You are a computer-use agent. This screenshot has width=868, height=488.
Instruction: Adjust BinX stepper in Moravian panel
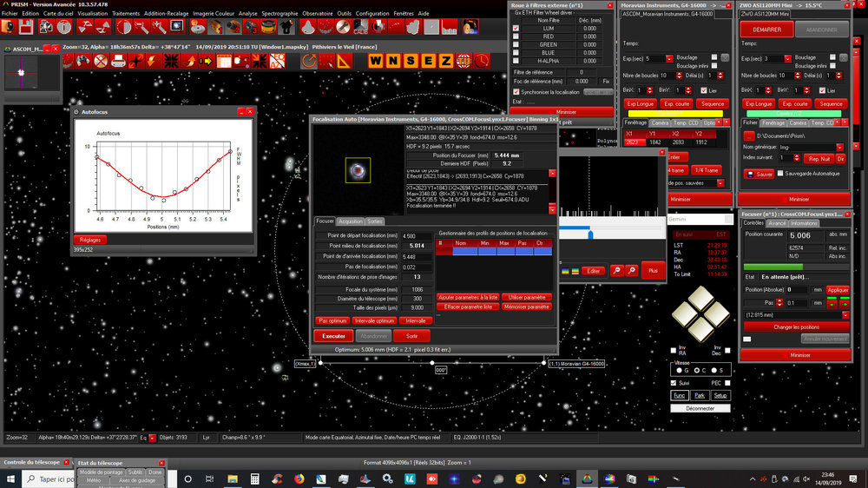650,90
